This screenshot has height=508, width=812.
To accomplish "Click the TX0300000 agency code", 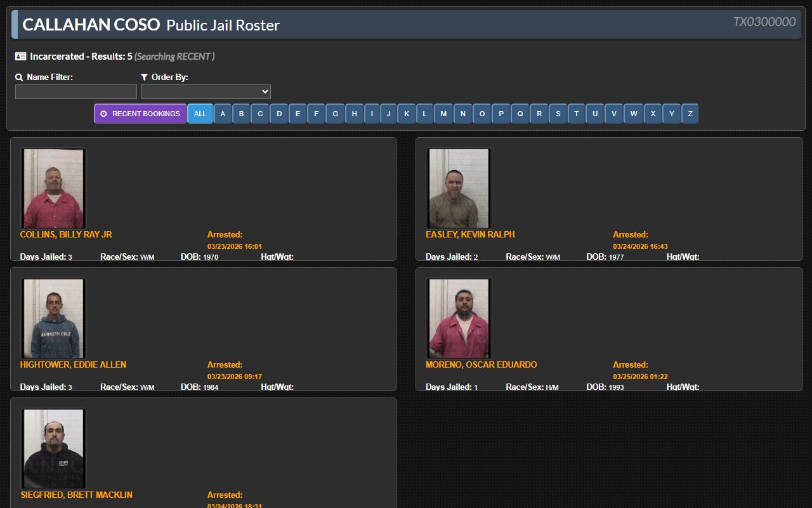I will pyautogui.click(x=764, y=22).
